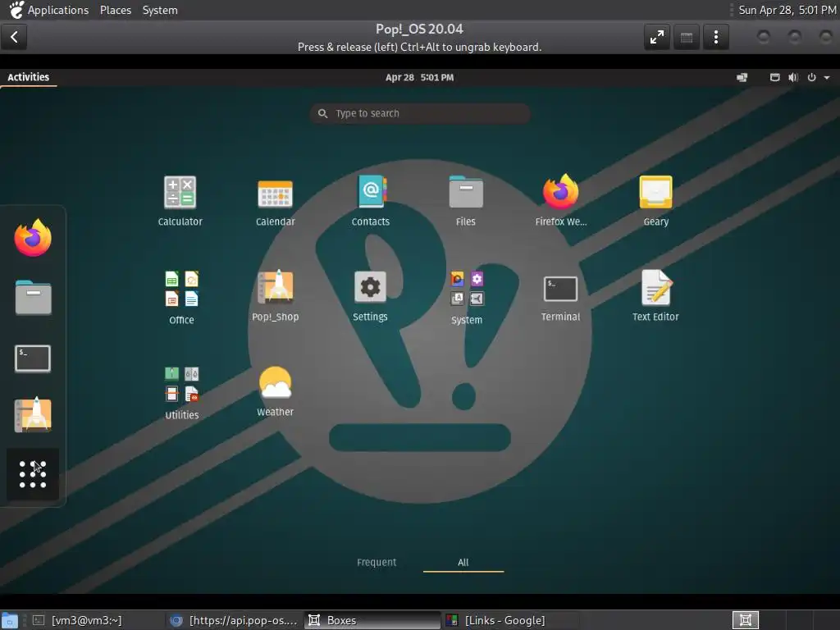
Task: Launch the Weather app
Action: (275, 391)
